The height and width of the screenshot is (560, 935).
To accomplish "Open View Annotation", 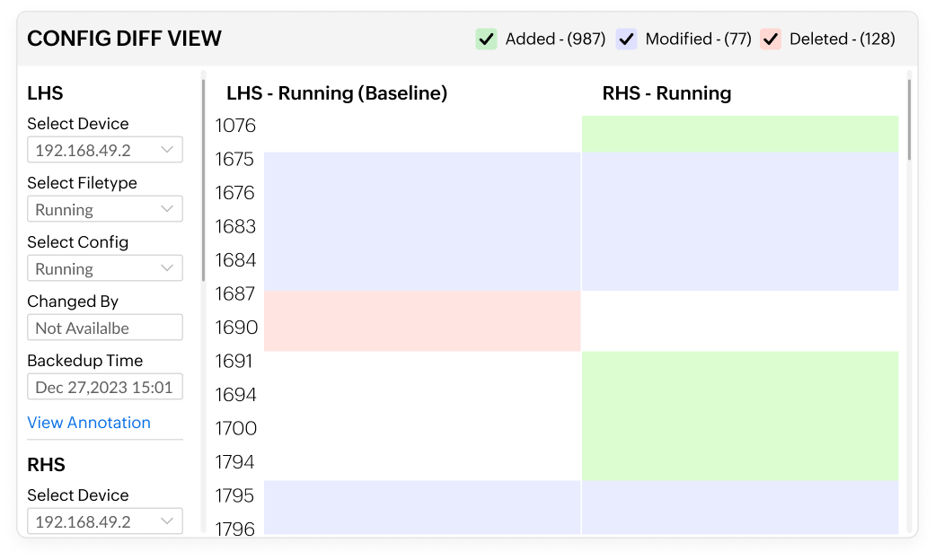I will pyautogui.click(x=88, y=423).
